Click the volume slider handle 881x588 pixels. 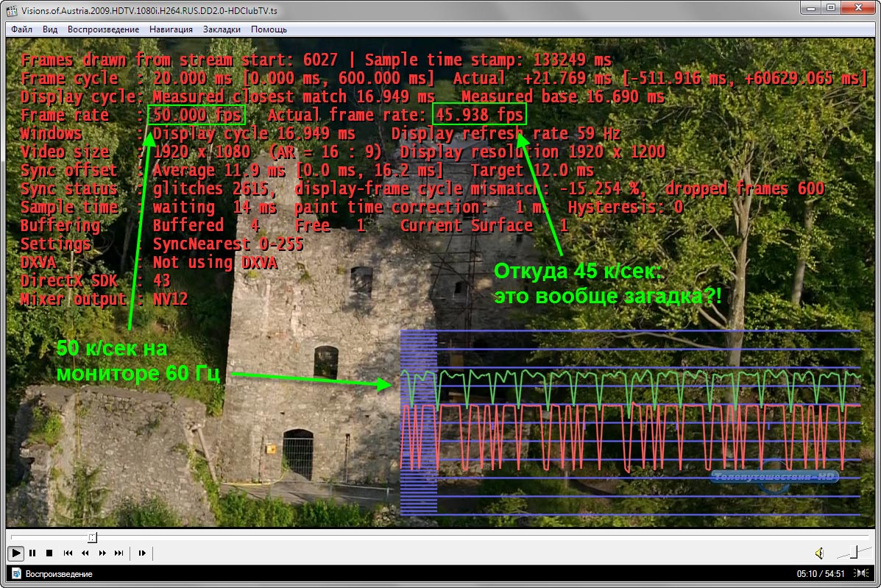pyautogui.click(x=854, y=551)
